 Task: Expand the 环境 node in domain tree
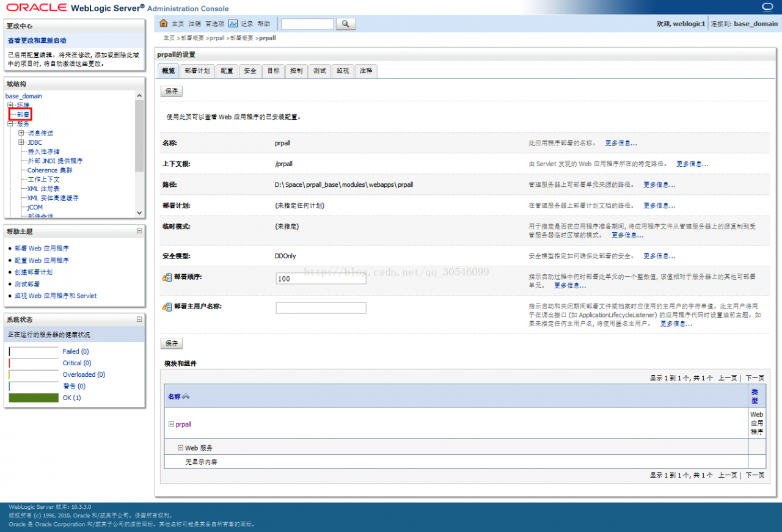tap(10, 105)
